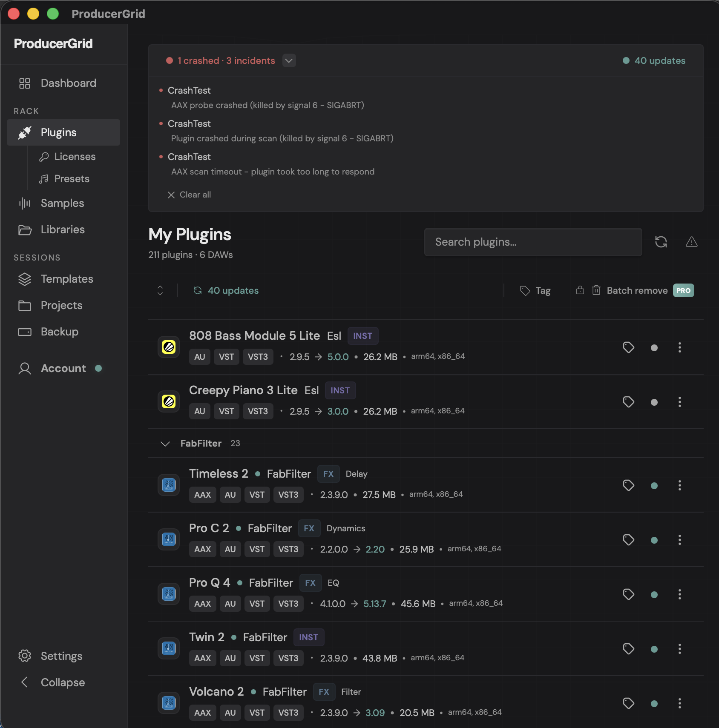Click the Pro Q 4 plugin icon
Viewport: 719px width, 728px height.
point(169,594)
